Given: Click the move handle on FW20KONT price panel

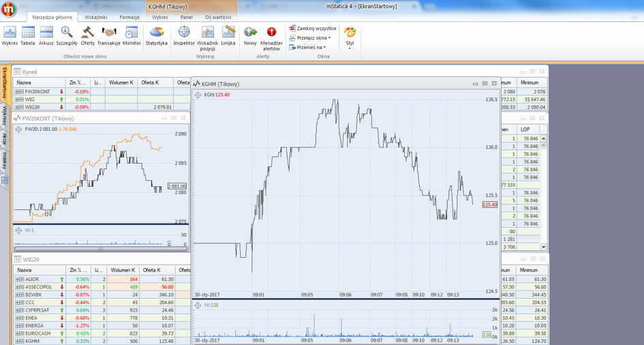Looking at the screenshot, I should [18, 130].
